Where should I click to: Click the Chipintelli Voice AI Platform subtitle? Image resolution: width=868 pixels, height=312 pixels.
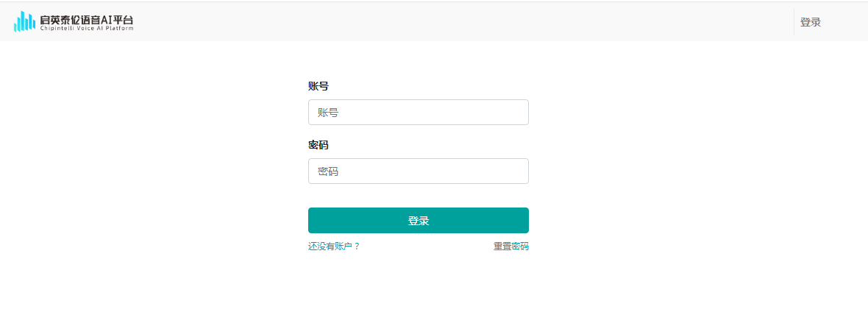(x=86, y=29)
